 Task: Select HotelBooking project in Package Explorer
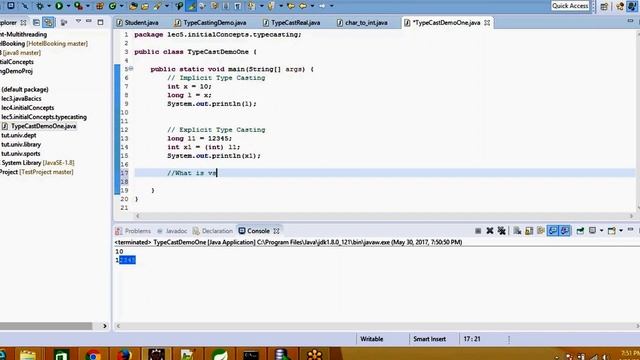(x=44, y=44)
